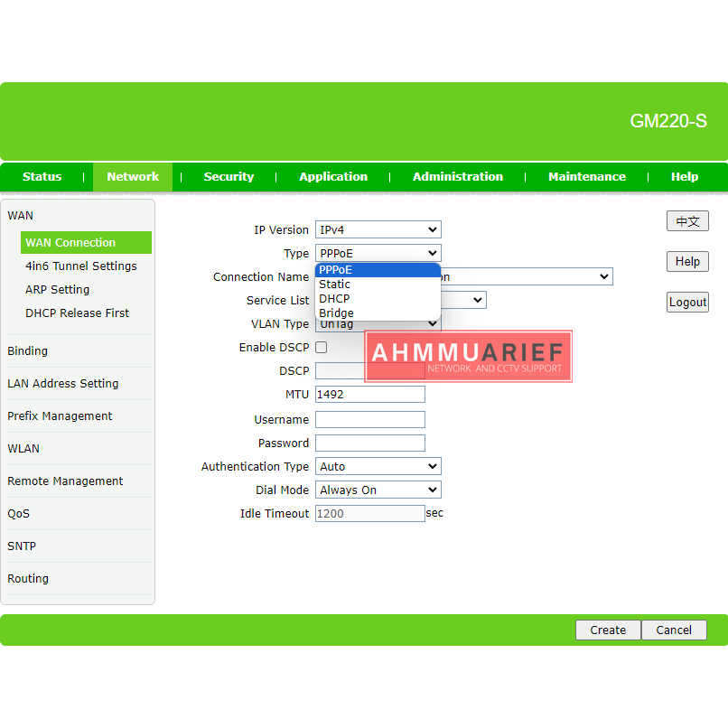Go to the Administration tab
The width and height of the screenshot is (728, 728).
[x=458, y=177]
